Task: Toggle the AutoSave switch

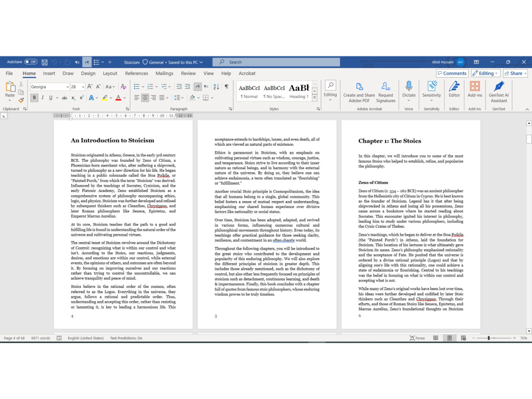Action: 31,62
